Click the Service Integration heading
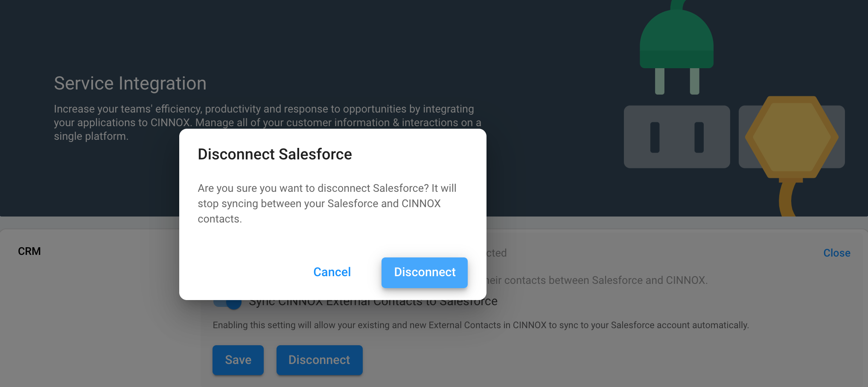 click(130, 84)
